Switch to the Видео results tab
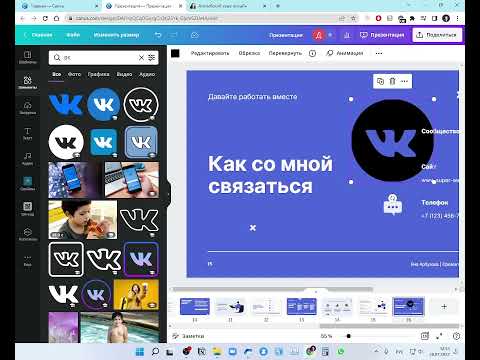Image resolution: width=480 pixels, height=360 pixels. (x=124, y=74)
